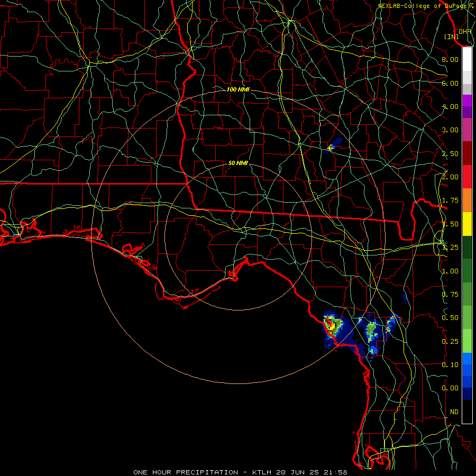Image resolution: width=476 pixels, height=476 pixels.
Task: Click the OHR legend title
Action: coord(465,31)
